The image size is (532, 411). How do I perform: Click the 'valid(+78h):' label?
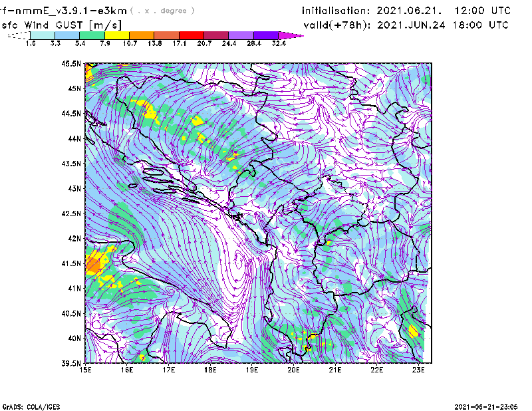(x=338, y=25)
